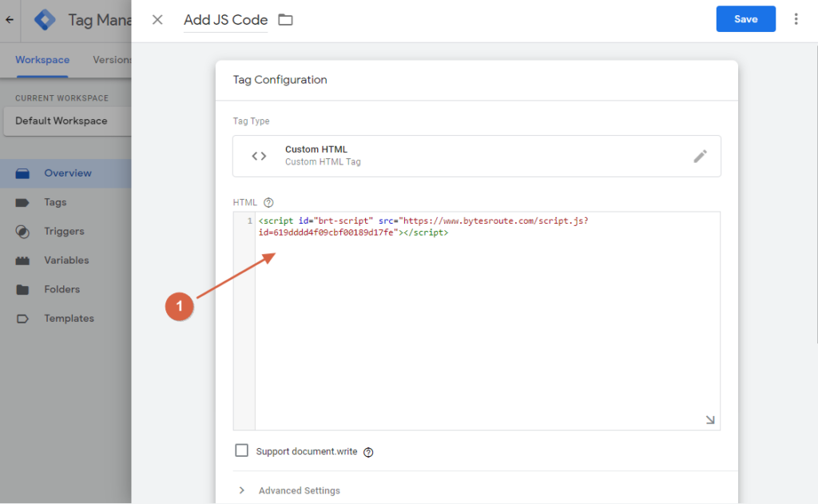
Task: Open the Default Workspace selector
Action: (67, 121)
